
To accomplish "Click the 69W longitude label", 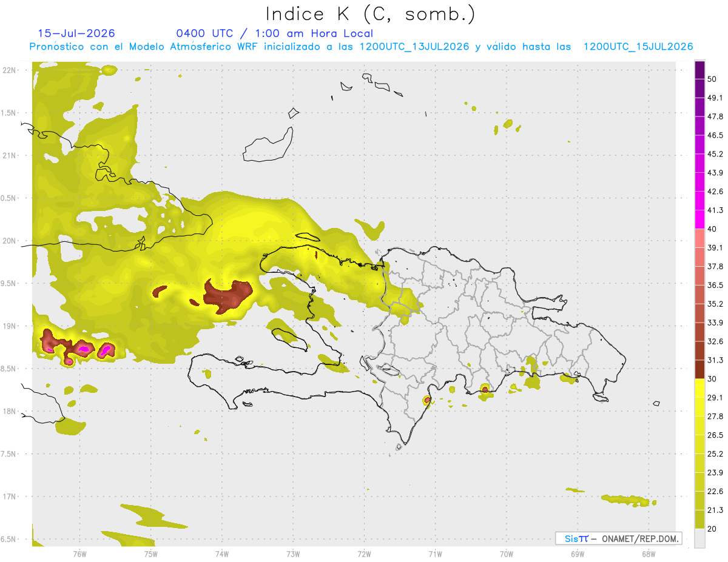I will [x=578, y=554].
